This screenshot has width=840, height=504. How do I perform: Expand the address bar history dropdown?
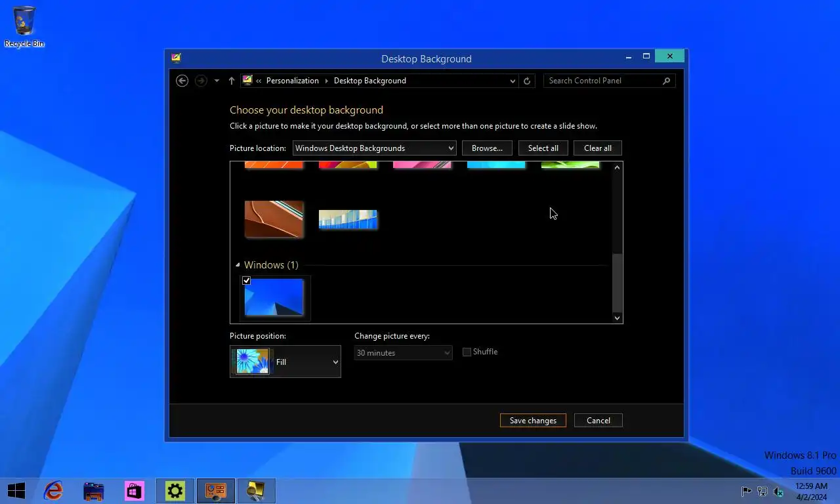click(x=513, y=81)
